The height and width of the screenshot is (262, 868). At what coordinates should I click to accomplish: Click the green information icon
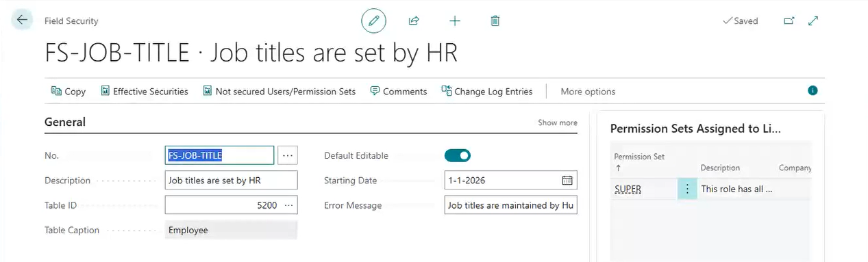coord(813,90)
